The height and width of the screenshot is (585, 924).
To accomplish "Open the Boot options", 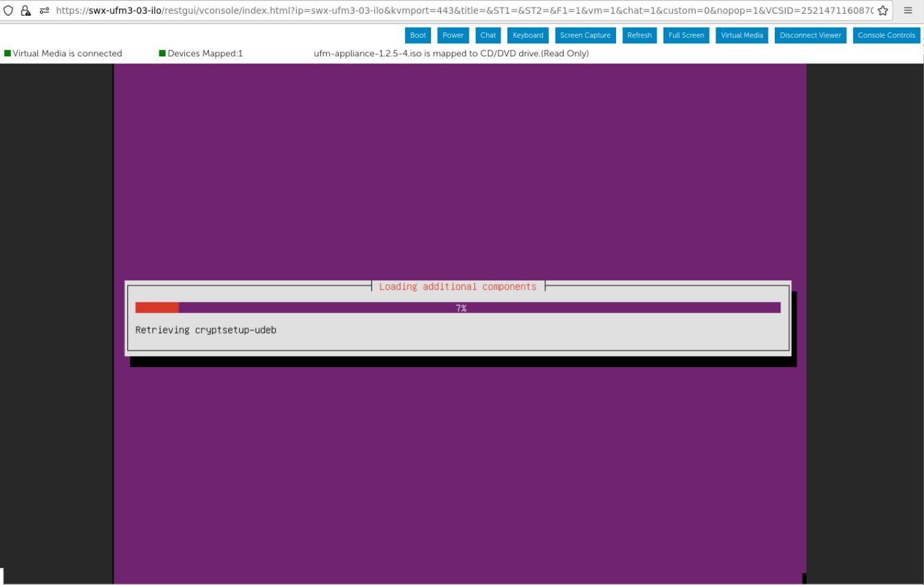I will click(x=417, y=35).
